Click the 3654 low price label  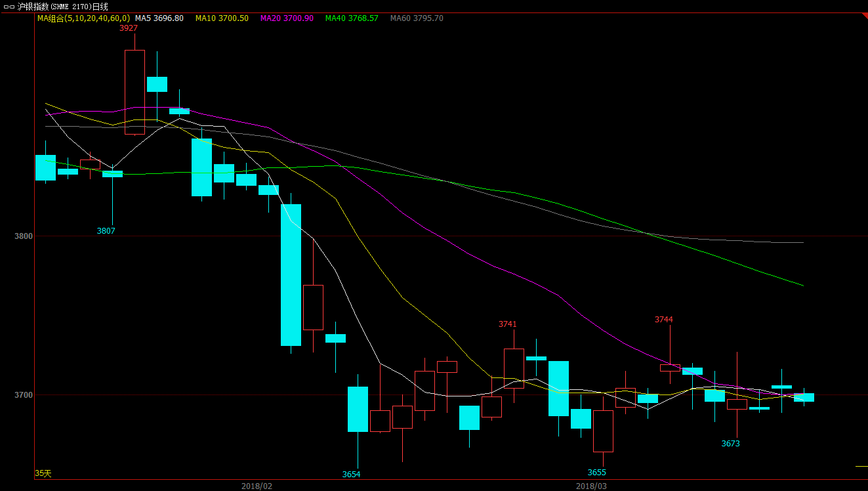click(x=352, y=475)
